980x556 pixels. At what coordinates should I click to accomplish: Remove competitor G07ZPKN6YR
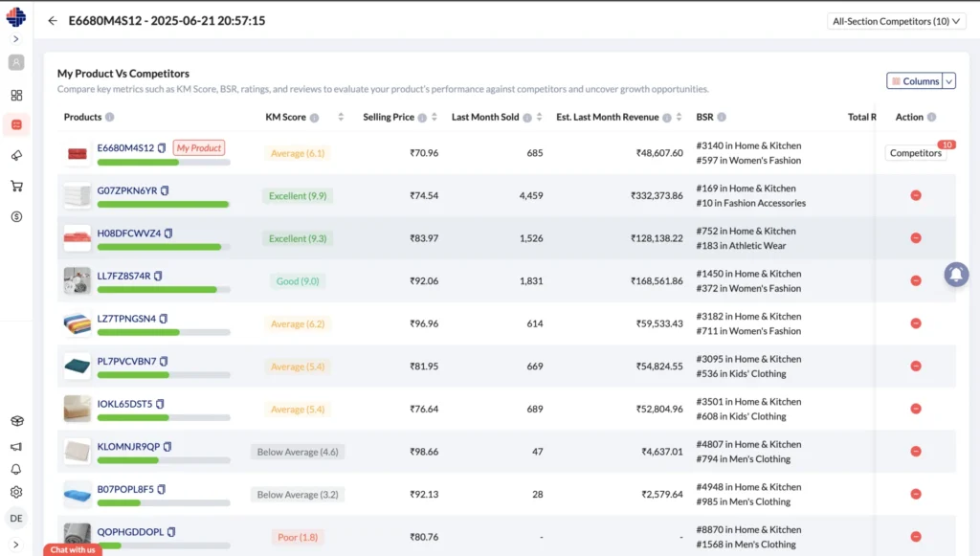[916, 195]
